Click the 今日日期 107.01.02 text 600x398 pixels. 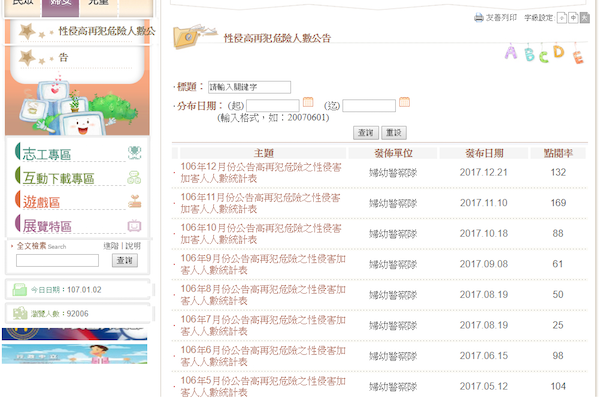(x=66, y=290)
